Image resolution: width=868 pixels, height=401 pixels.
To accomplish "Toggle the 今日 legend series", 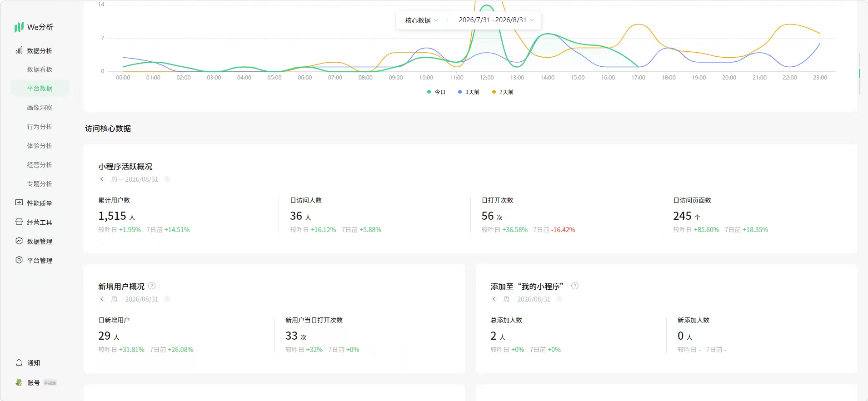I will (x=436, y=92).
